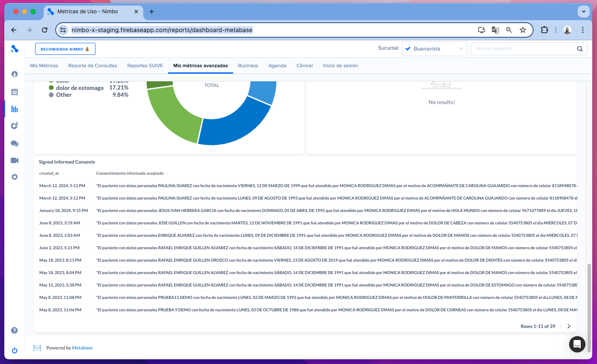597x364 pixels.
Task: Expand the tab search chevron in Chrome
Action: [583, 12]
